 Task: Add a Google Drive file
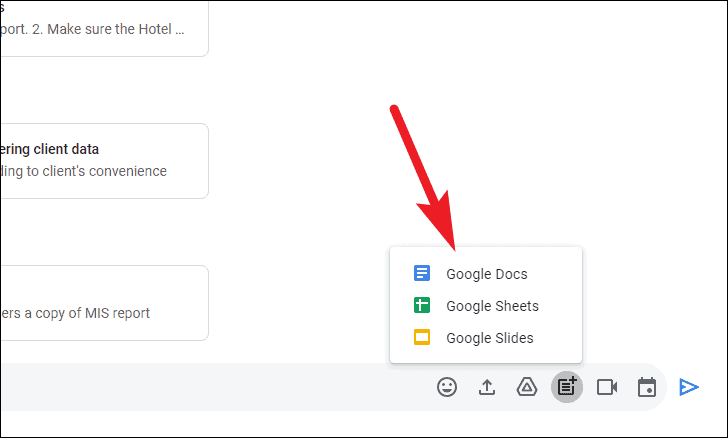pos(527,387)
